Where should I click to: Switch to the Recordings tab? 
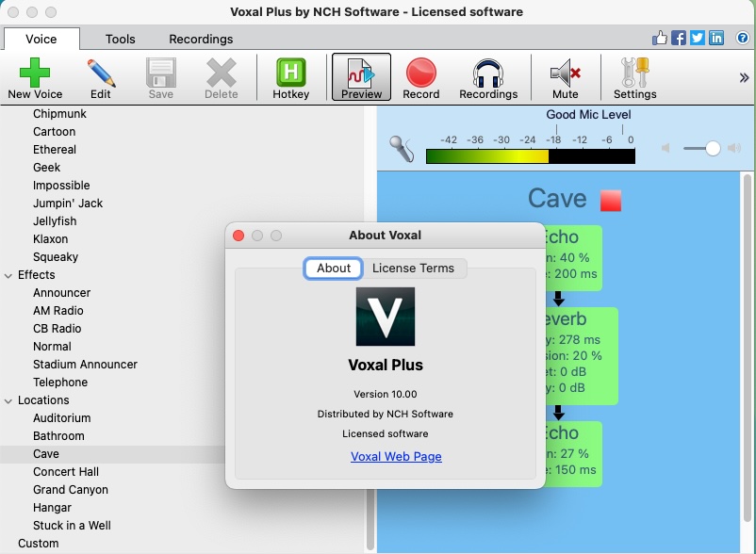tap(201, 39)
